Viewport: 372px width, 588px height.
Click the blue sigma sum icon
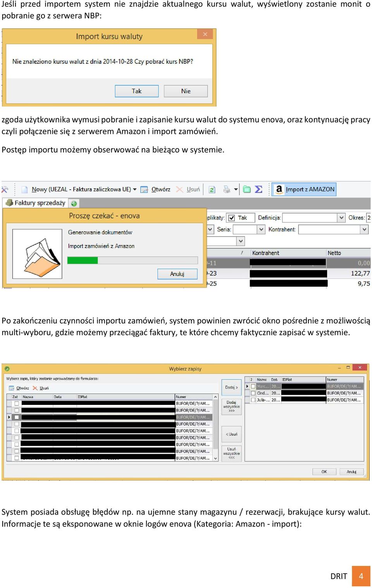coord(258,189)
